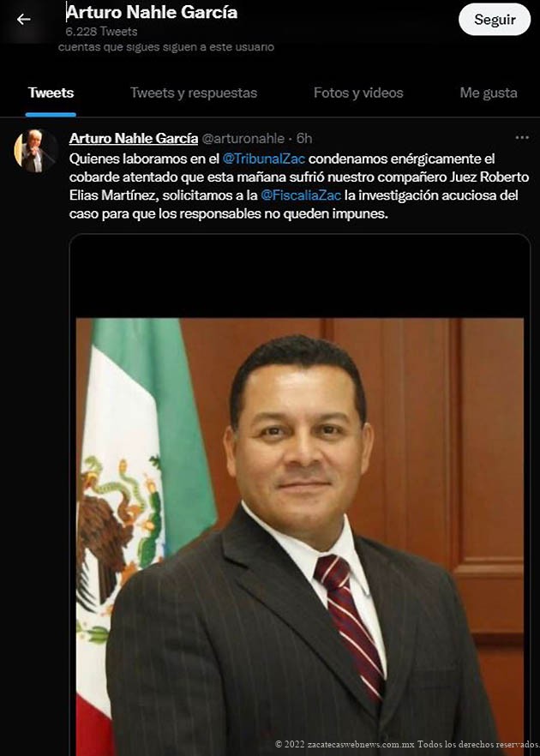Click the tweet author name Arturo Nahle García
This screenshot has width=540, height=756.
pyautogui.click(x=134, y=138)
